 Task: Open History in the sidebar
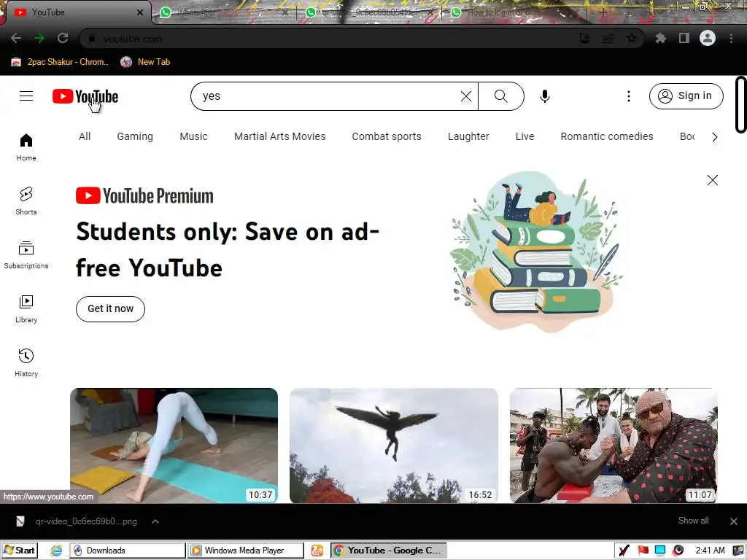click(x=26, y=363)
